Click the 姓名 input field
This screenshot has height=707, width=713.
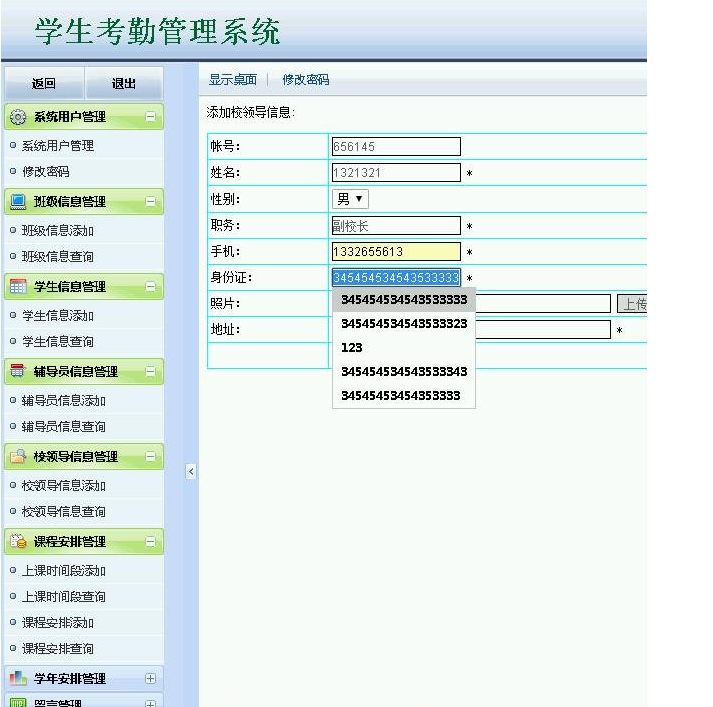[396, 173]
